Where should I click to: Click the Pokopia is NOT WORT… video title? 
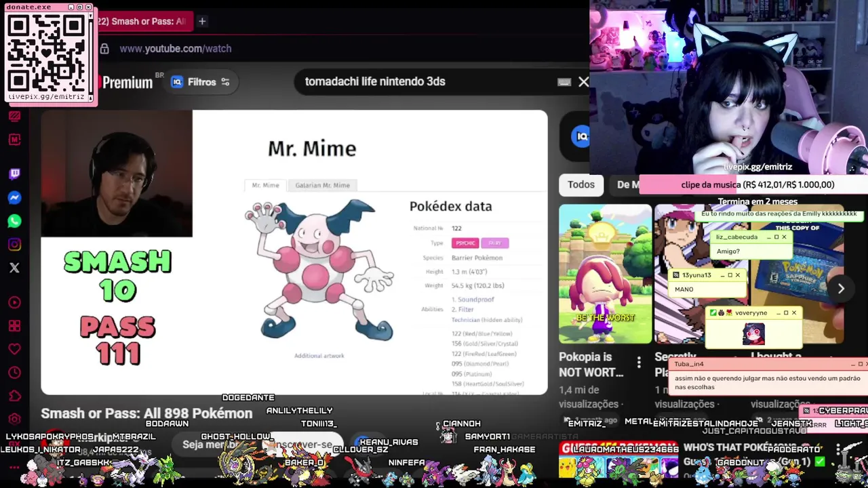click(x=591, y=364)
